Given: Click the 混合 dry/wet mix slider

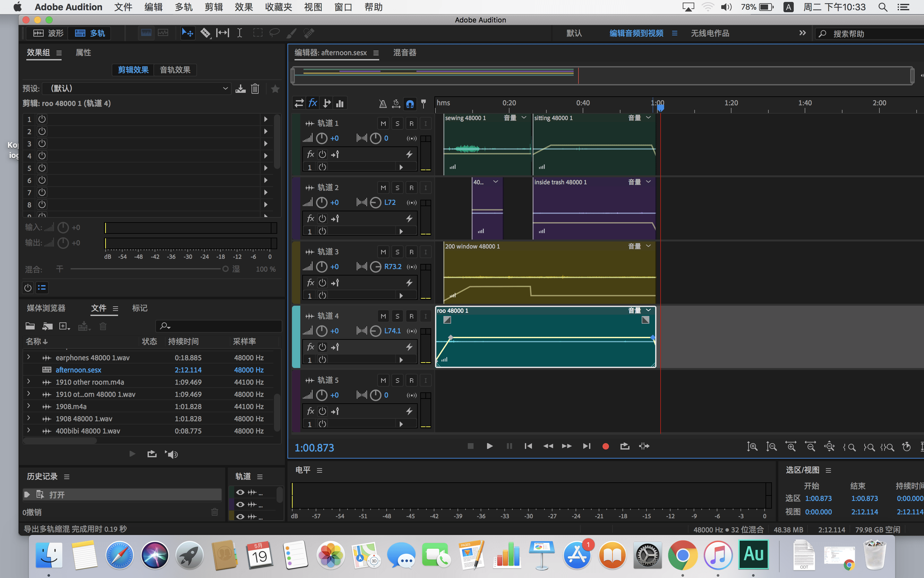Looking at the screenshot, I should 149,269.
